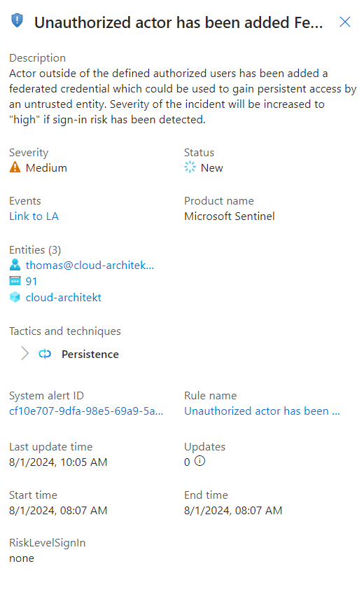364x592 pixels.
Task: Close the alert details panel
Action: click(x=345, y=22)
